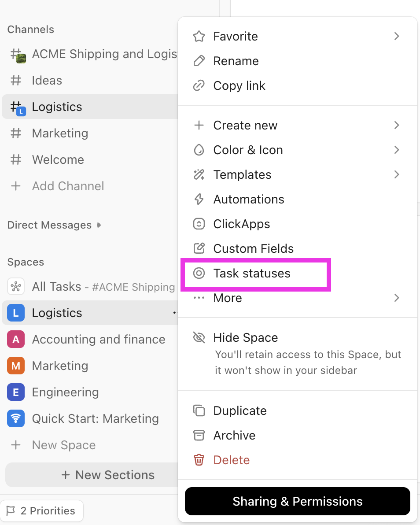
Task: Click the Logistics Space avatar
Action: pos(16,313)
